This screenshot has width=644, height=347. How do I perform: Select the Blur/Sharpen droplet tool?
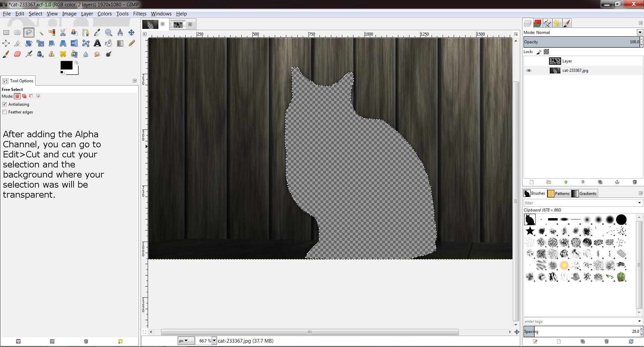86,54
